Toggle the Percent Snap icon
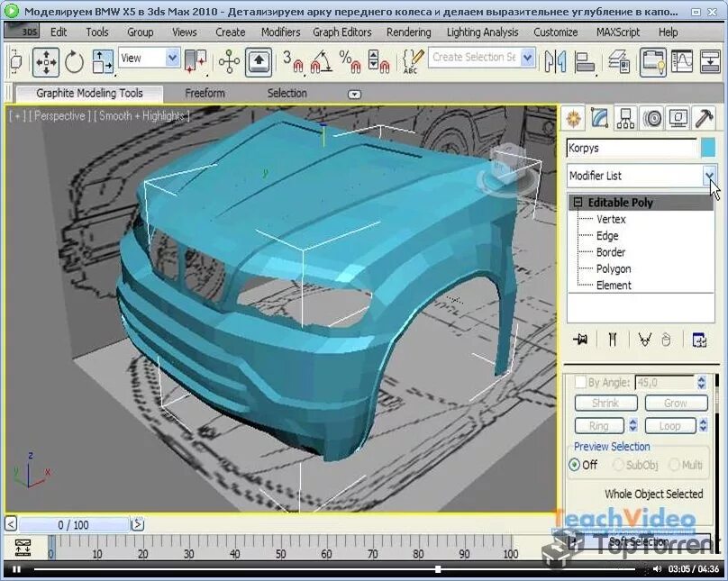The image size is (728, 581). point(350,62)
